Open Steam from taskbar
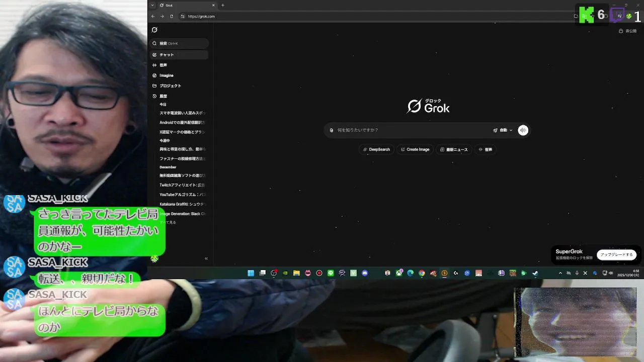644x362 pixels. [x=535, y=273]
